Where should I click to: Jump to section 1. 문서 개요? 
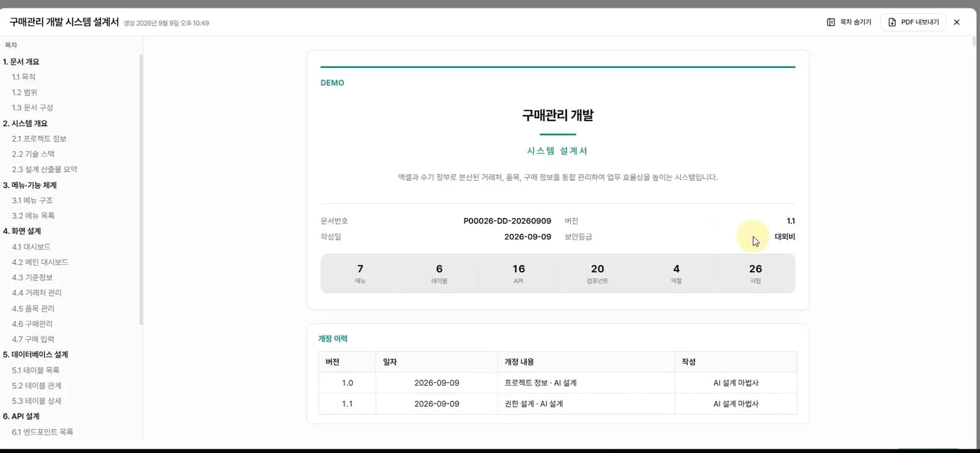(x=21, y=62)
